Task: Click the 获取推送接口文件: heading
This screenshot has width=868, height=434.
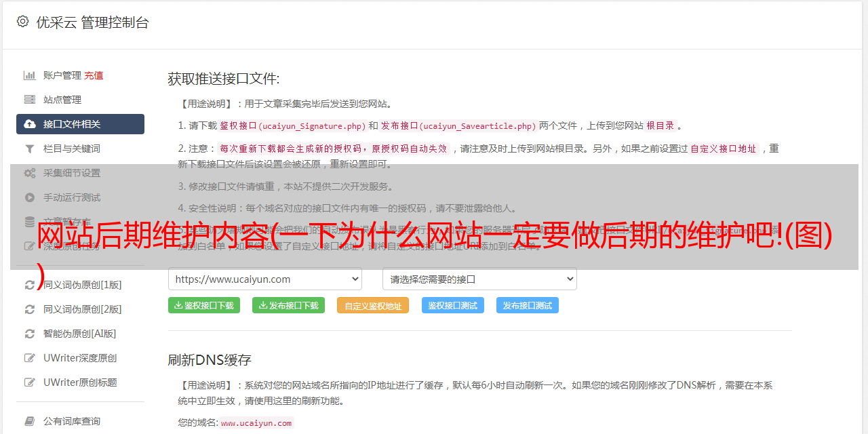Action: pyautogui.click(x=224, y=79)
